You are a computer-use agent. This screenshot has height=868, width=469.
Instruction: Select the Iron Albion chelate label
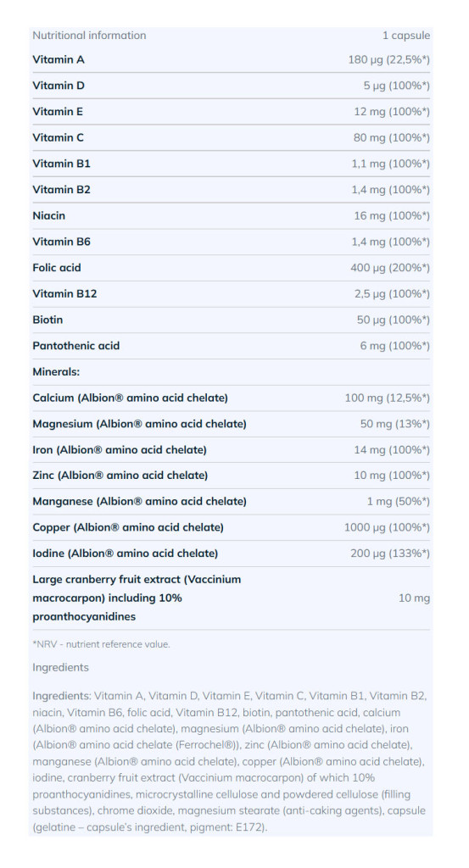point(120,450)
